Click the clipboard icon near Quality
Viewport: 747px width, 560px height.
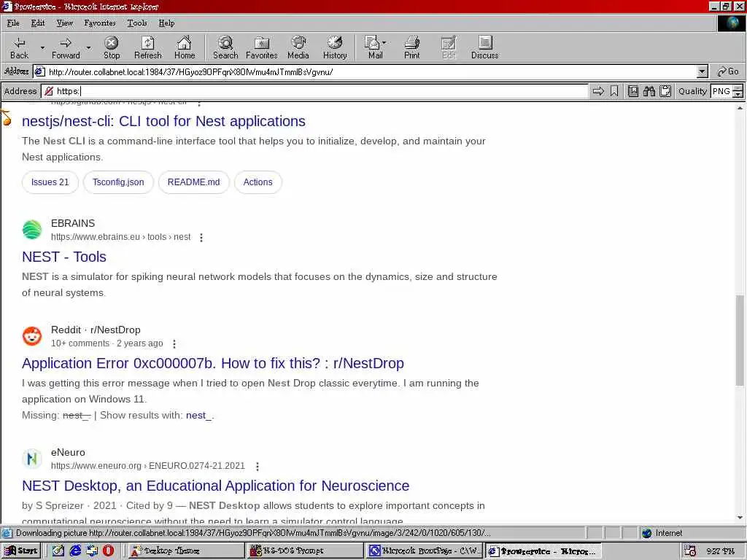pos(665,91)
